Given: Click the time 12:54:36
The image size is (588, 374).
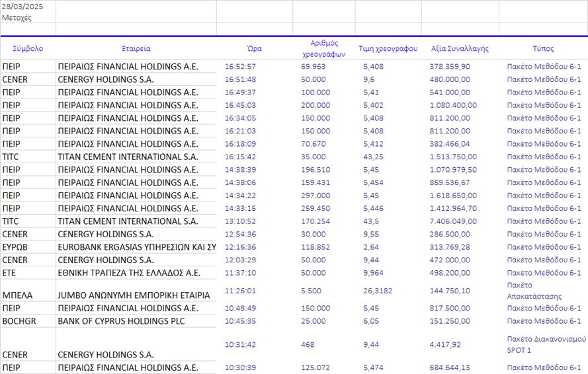Looking at the screenshot, I should tap(240, 234).
